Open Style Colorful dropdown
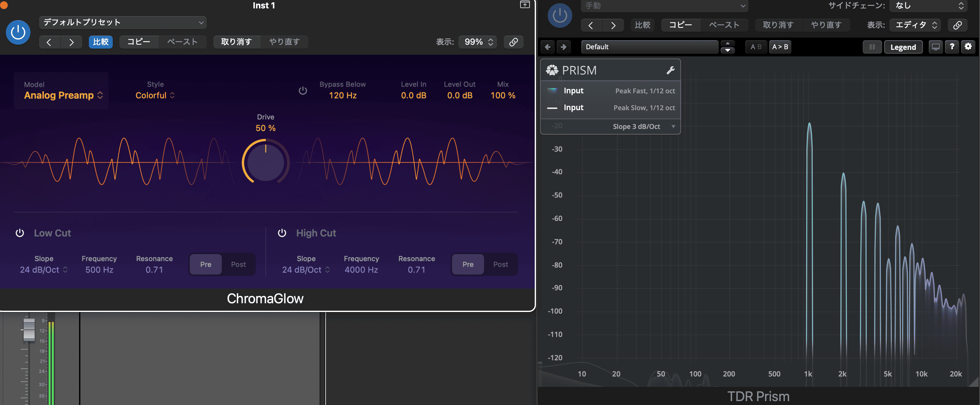Viewport: 980px width, 405px height. coord(155,95)
